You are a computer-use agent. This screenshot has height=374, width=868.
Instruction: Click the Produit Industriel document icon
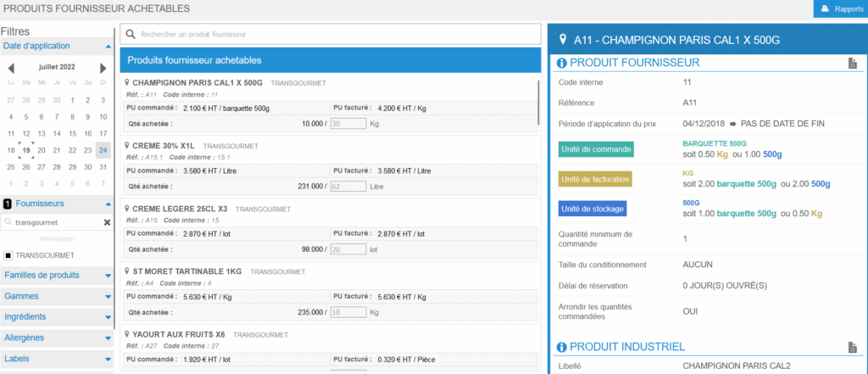click(x=853, y=347)
